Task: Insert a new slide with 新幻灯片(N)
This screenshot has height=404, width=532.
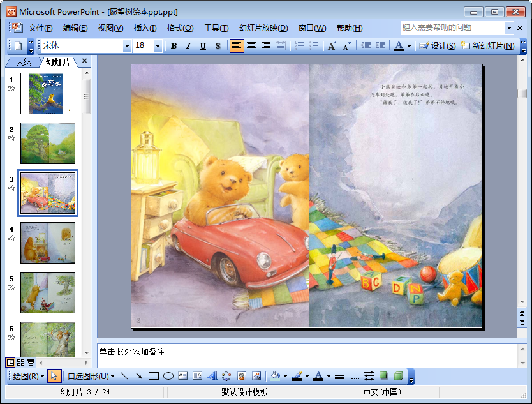Action: pos(487,45)
